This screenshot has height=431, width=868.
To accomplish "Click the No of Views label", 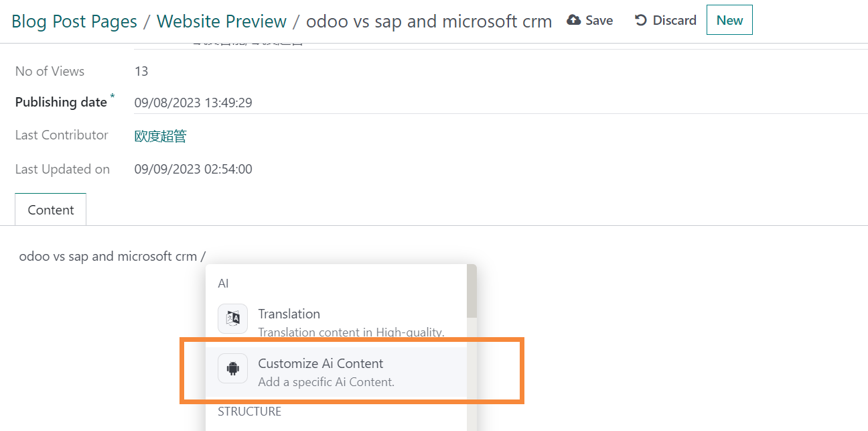I will click(50, 71).
